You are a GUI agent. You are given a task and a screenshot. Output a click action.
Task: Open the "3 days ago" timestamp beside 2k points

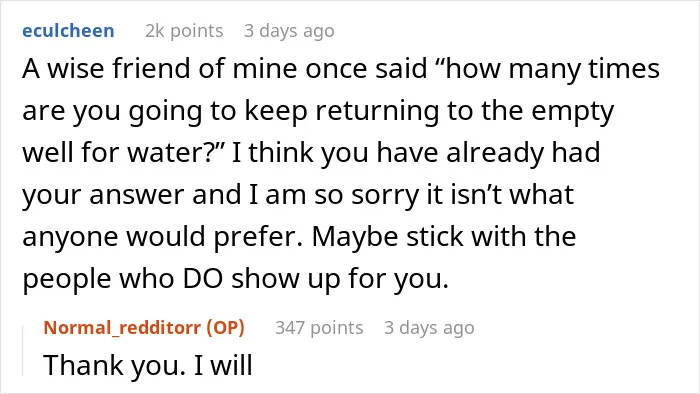click(289, 31)
